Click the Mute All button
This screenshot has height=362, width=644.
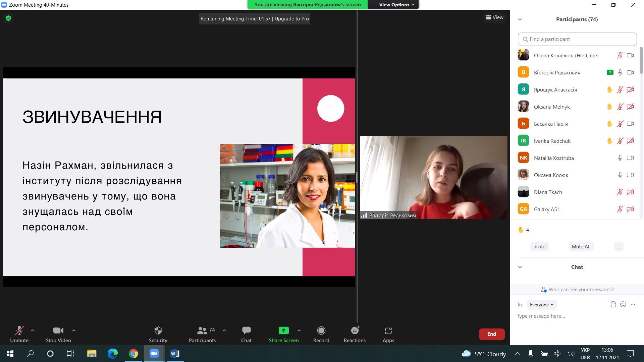coord(581,247)
